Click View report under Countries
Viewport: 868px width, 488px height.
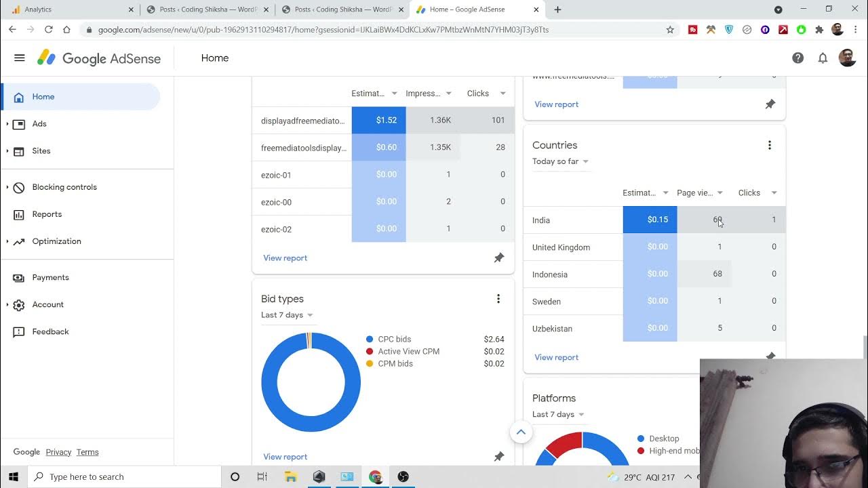click(556, 357)
